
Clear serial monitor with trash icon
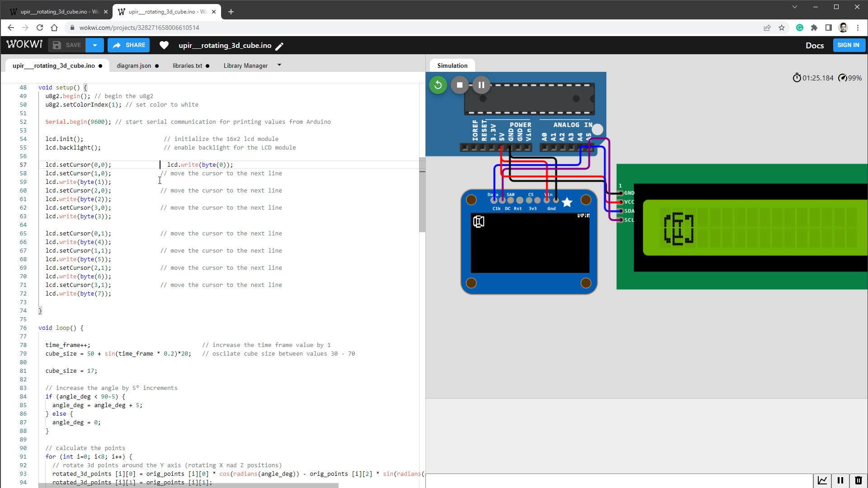click(x=858, y=480)
